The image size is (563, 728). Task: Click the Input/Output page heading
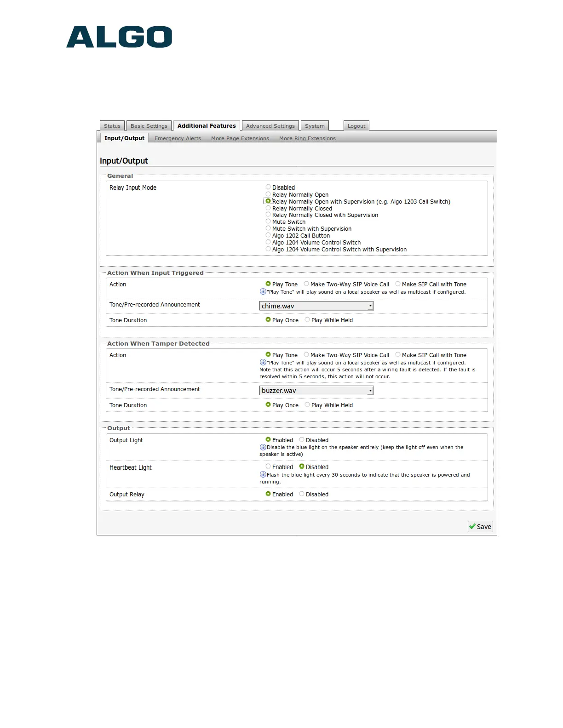[x=124, y=161]
